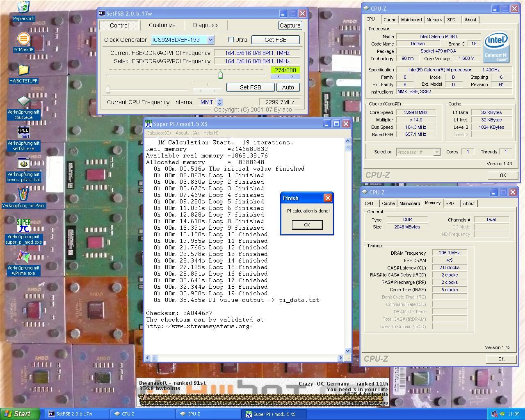The height and width of the screenshot is (420, 525).
Task: Select the wPrime.exe shortcut icon
Action: click(23, 257)
